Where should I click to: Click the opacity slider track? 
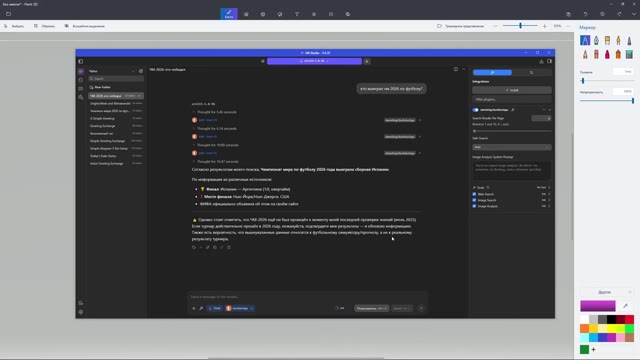(607, 100)
